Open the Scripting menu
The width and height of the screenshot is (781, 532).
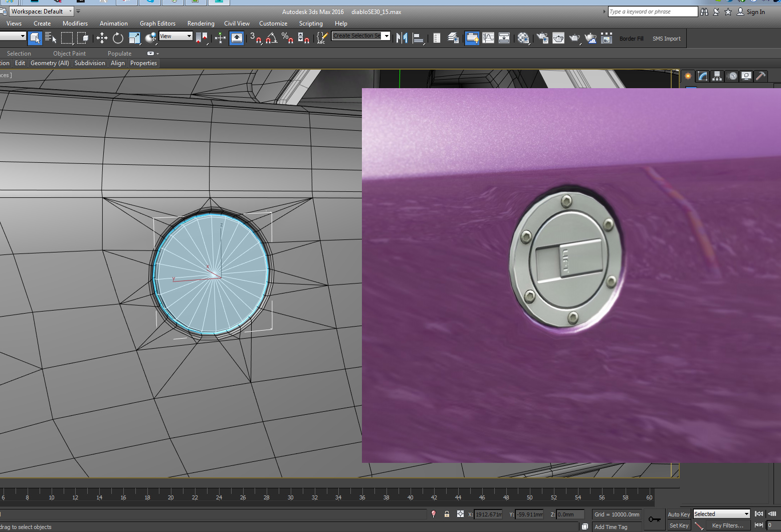pyautogui.click(x=311, y=24)
